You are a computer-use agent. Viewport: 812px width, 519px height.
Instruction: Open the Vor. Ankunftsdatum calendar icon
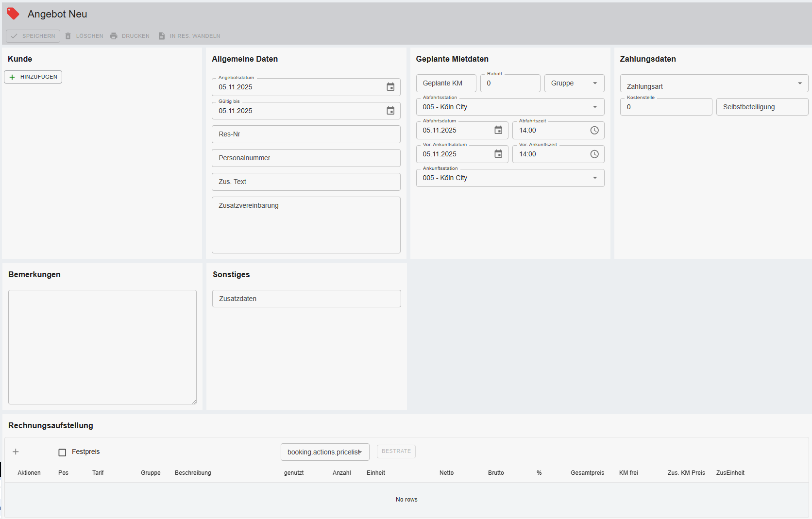pyautogui.click(x=498, y=154)
